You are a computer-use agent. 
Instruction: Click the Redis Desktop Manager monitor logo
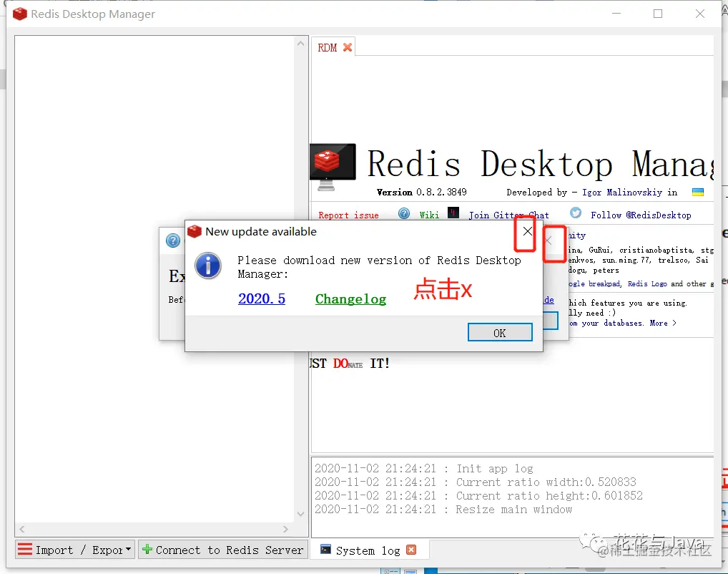tap(333, 167)
